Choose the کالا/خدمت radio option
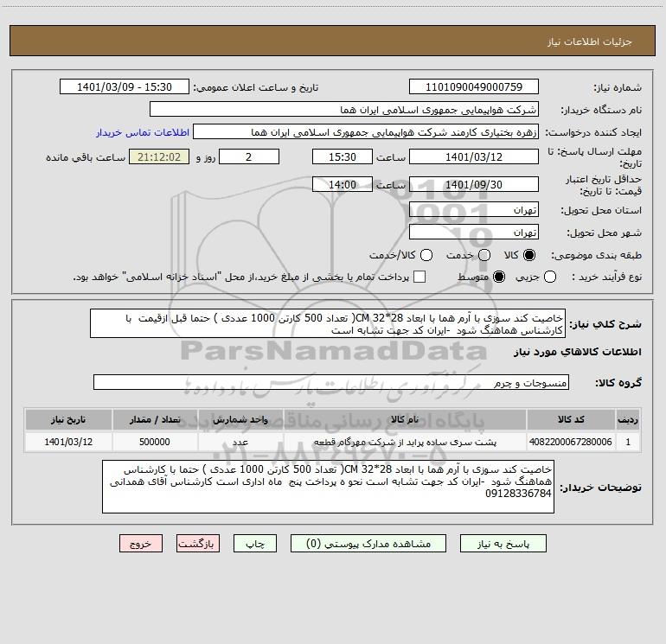This screenshot has height=644, width=666. [x=426, y=255]
